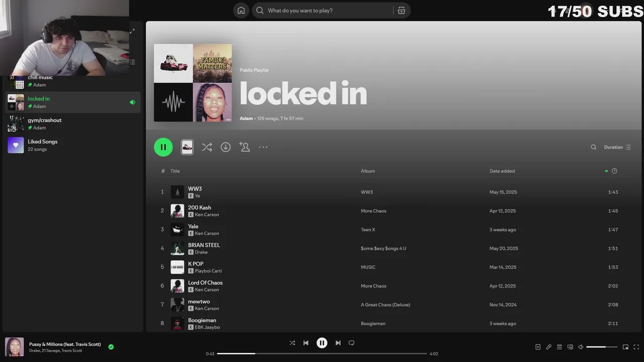Open Liked Songs in the sidebar
Screen dimensions: 644x362
coord(73,145)
